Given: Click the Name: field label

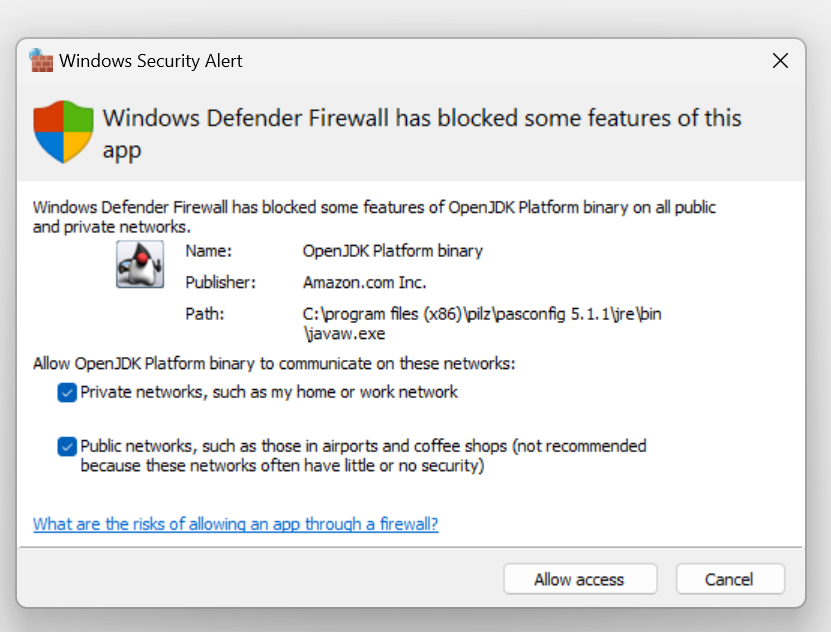Looking at the screenshot, I should (x=209, y=251).
